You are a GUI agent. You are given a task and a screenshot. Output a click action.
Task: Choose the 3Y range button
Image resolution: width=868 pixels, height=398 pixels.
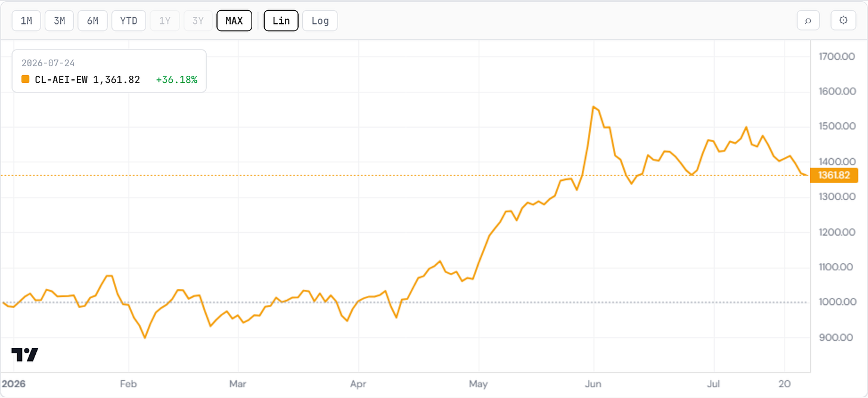198,21
